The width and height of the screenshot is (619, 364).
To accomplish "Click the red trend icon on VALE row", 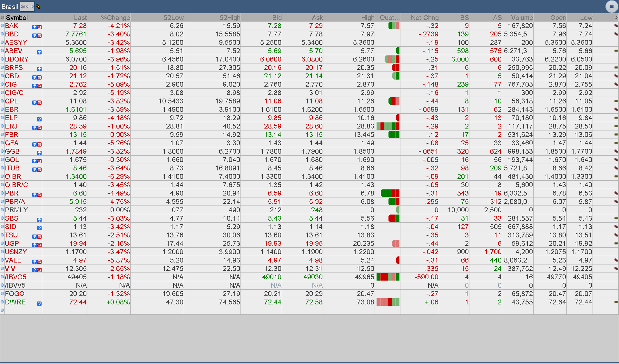I will [616, 260].
